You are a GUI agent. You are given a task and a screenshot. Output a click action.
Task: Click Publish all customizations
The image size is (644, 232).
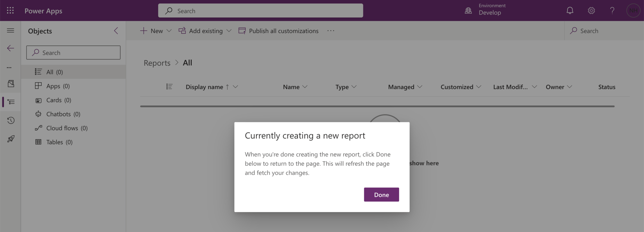278,31
